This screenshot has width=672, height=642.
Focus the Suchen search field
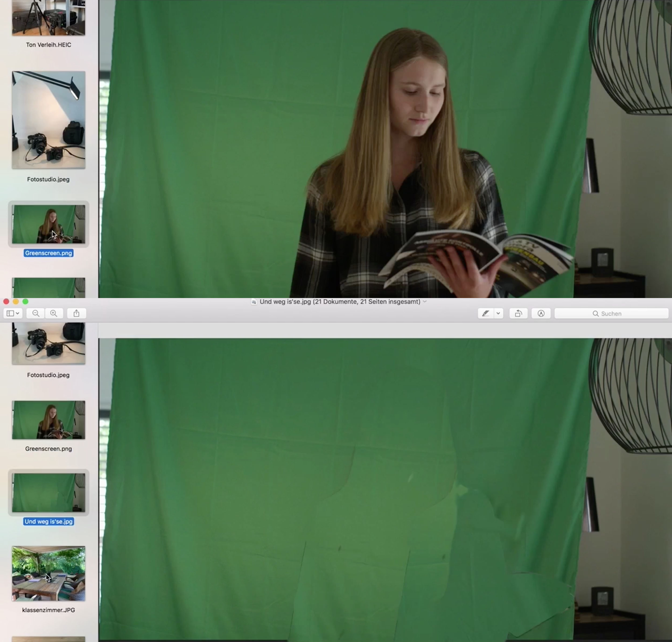(x=611, y=313)
